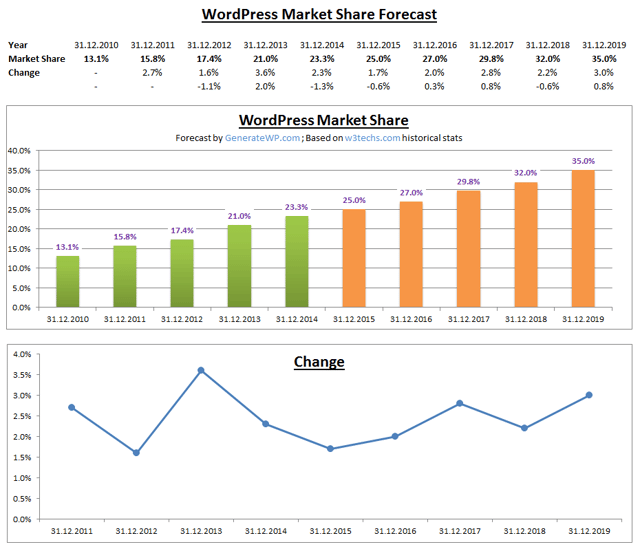
Task: Click the 31.12.2013 peak point on Change line
Action: coord(201,370)
